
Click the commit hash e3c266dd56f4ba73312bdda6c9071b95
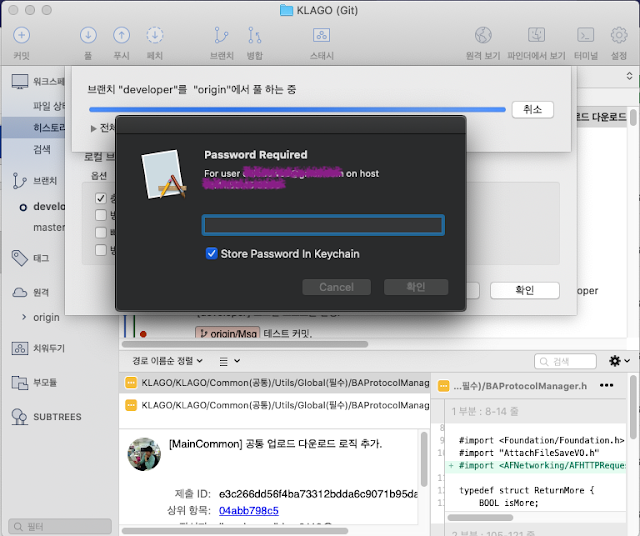coord(318,494)
